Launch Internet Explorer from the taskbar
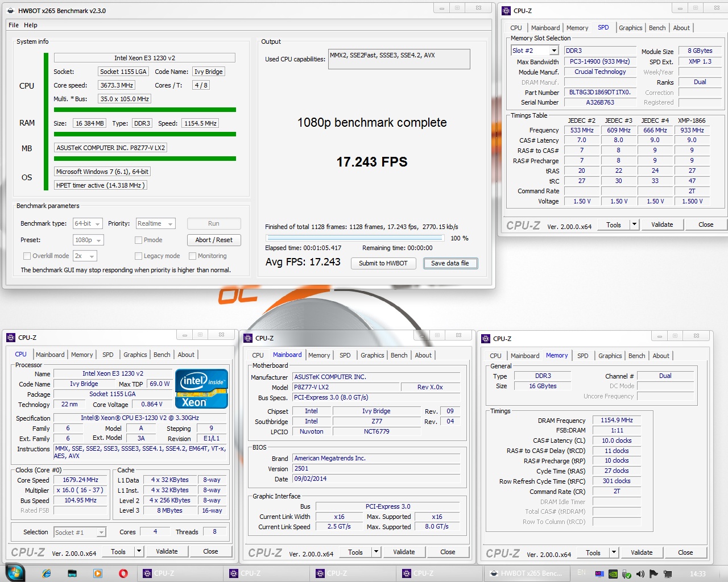 tap(47, 573)
